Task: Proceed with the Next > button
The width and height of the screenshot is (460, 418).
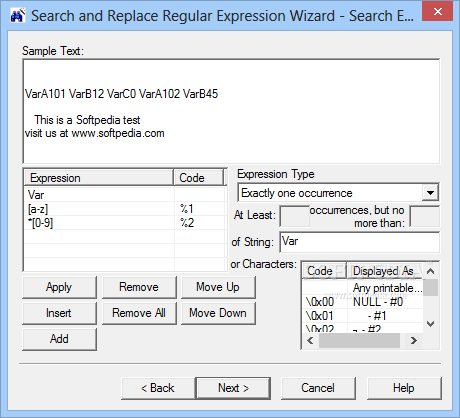Action: (x=233, y=388)
